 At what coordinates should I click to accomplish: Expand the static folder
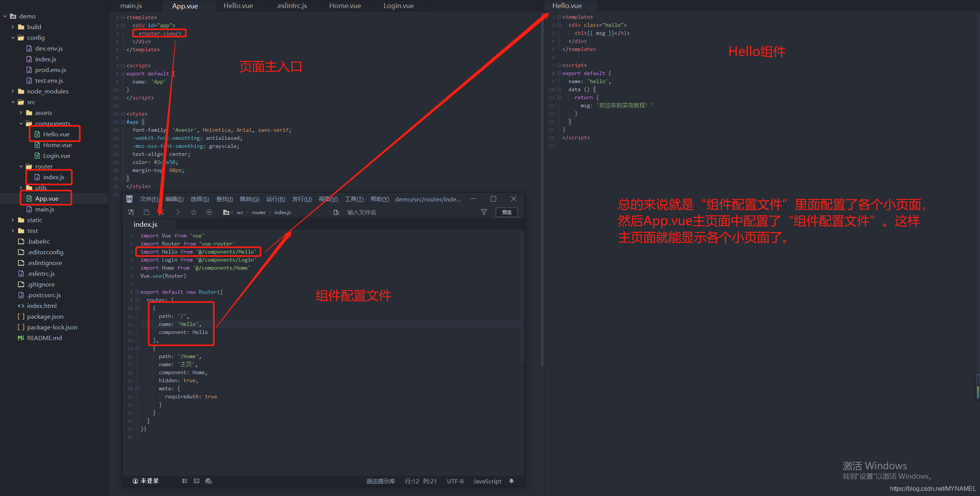coord(13,220)
